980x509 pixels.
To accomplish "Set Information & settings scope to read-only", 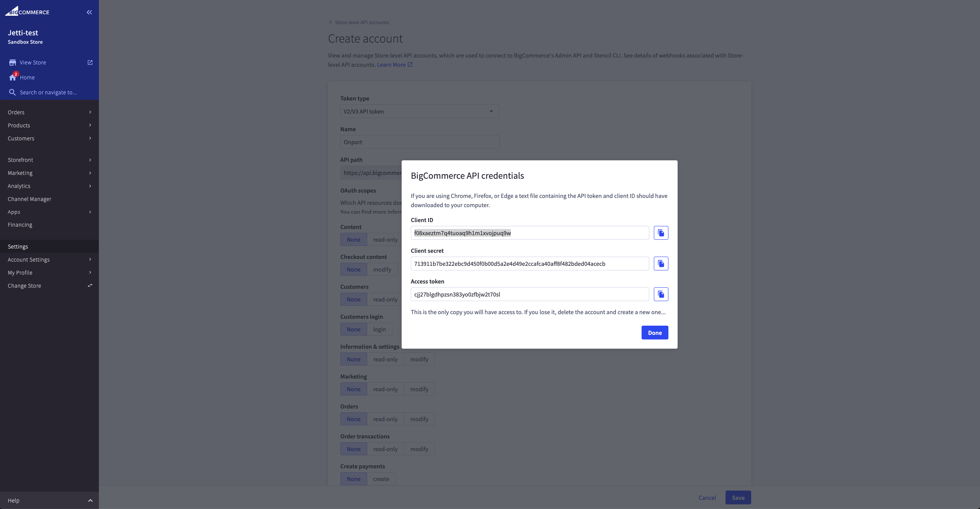I will [x=386, y=359].
